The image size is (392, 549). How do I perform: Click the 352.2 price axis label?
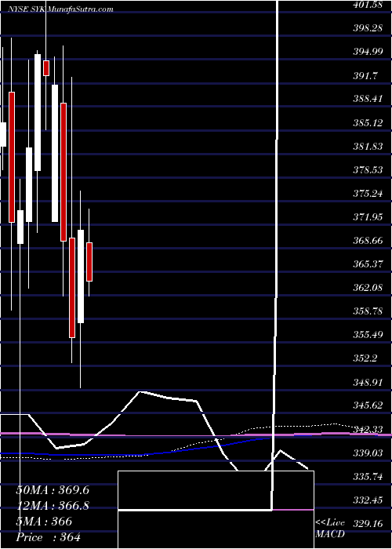click(365, 359)
